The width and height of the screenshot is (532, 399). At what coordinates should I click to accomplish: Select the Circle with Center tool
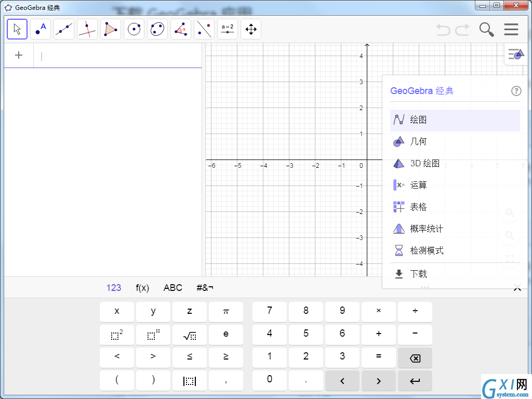134,29
